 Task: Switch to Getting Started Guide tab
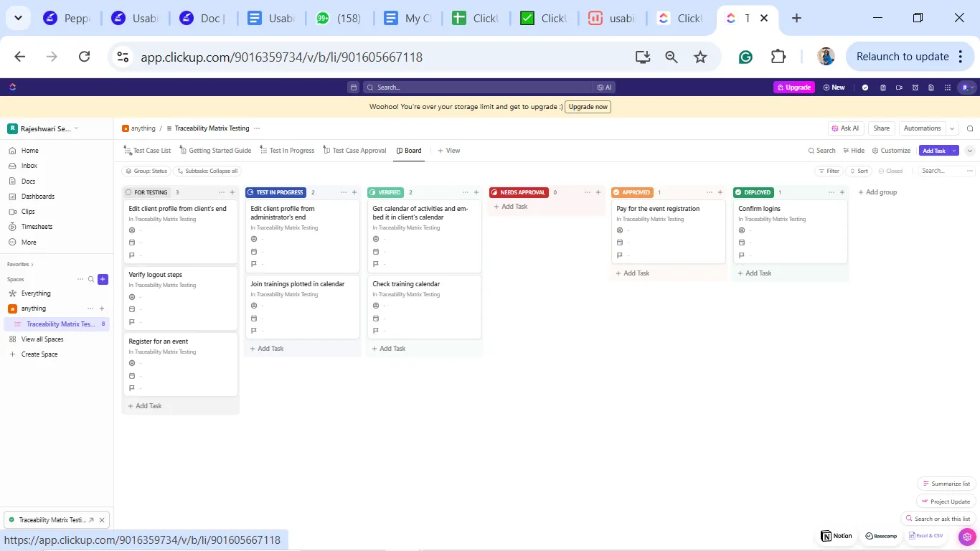coord(215,151)
